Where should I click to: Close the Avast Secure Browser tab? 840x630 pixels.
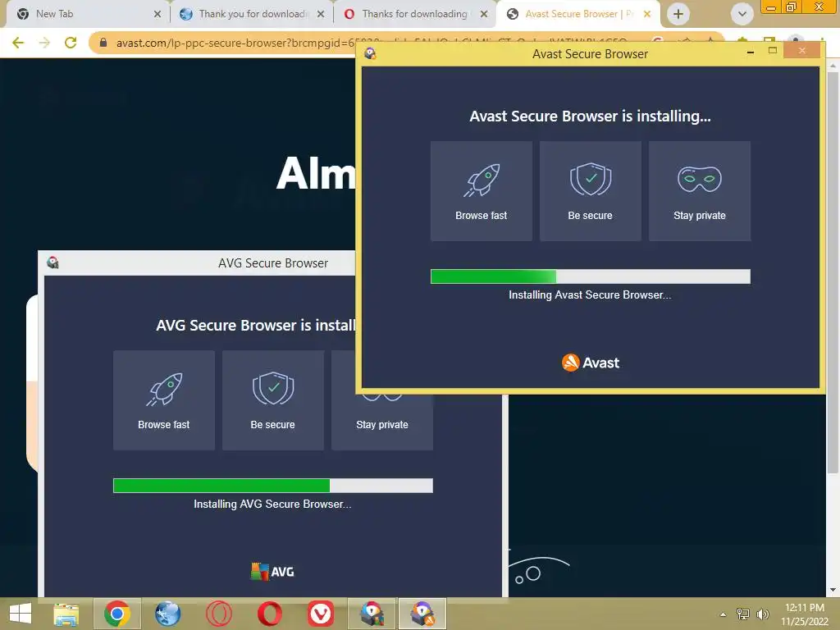click(647, 15)
